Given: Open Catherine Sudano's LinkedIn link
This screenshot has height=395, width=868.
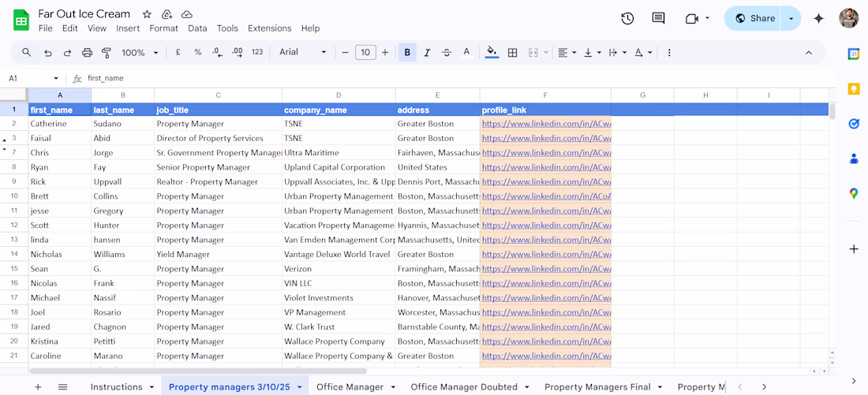Looking at the screenshot, I should click(x=546, y=124).
